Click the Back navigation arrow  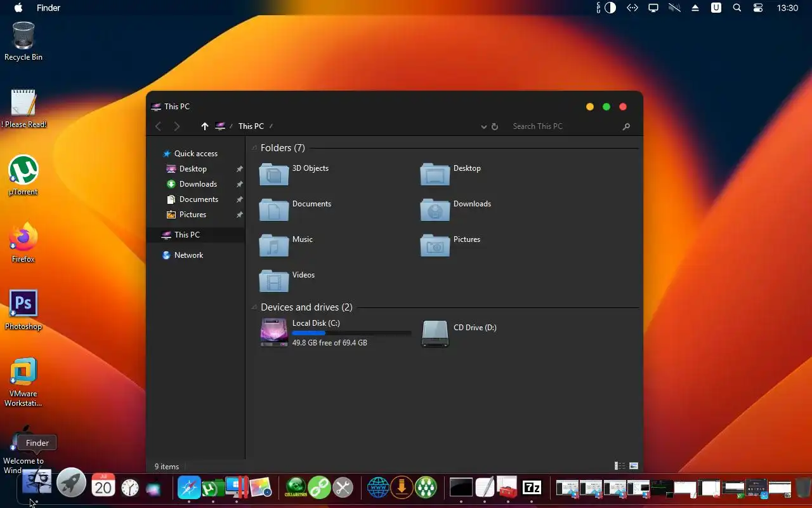tap(159, 126)
